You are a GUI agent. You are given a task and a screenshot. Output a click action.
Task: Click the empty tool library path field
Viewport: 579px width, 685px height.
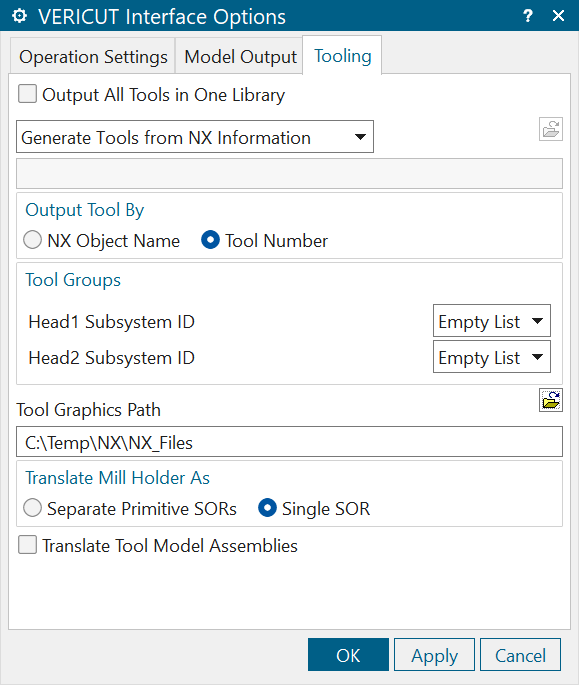point(289,174)
